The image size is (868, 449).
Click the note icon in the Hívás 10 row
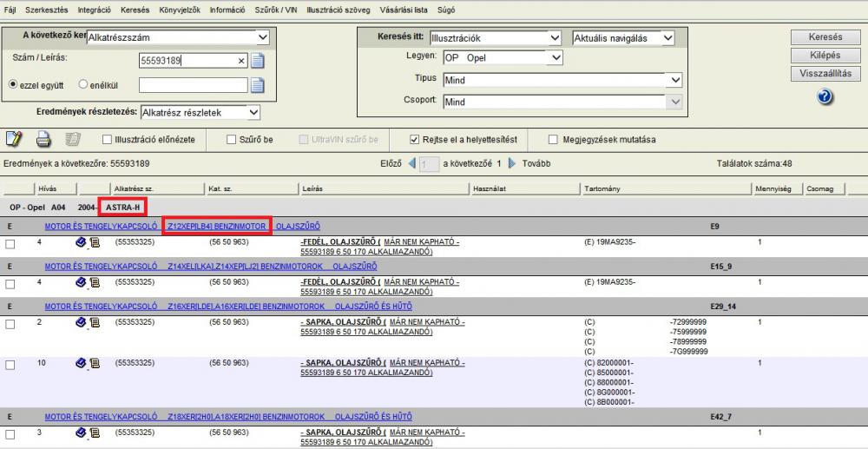click(x=95, y=365)
